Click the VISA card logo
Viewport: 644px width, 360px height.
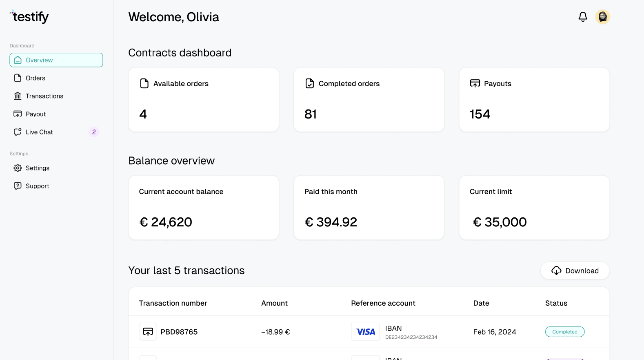365,332
